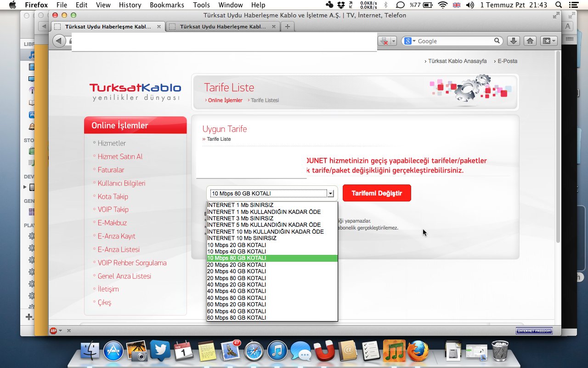This screenshot has height=368, width=588.
Task: Open Reminders from the dock
Action: pyautogui.click(x=370, y=351)
